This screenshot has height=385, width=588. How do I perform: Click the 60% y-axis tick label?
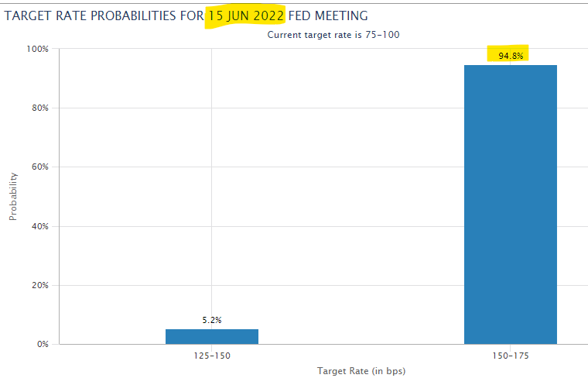point(40,167)
